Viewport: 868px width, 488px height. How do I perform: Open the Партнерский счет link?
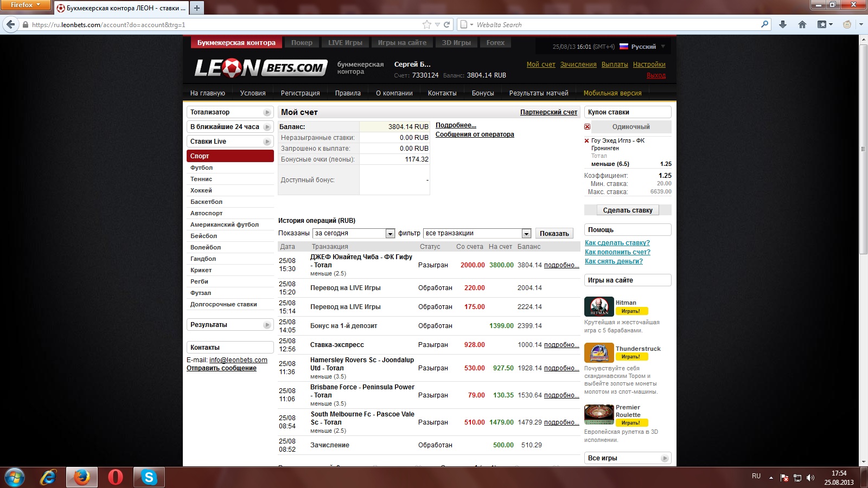pos(548,112)
